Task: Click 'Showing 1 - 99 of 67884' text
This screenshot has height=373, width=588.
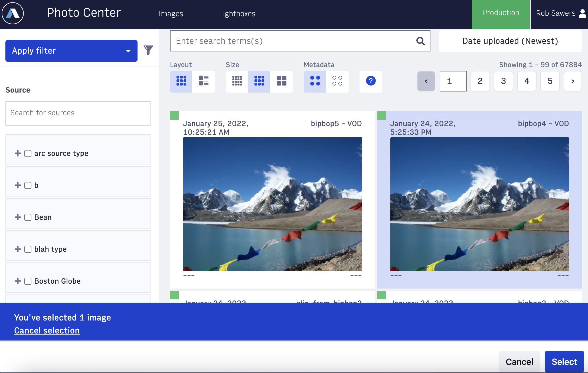Action: tap(540, 65)
